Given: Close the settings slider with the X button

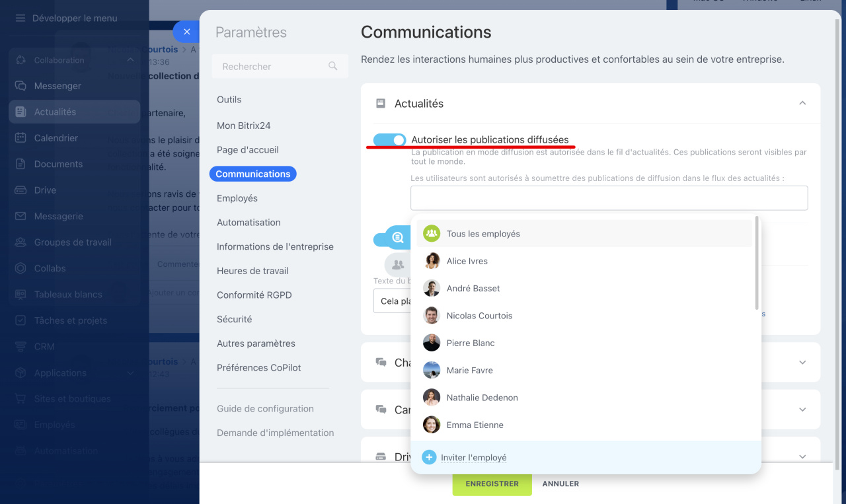Looking at the screenshot, I should pyautogui.click(x=187, y=32).
